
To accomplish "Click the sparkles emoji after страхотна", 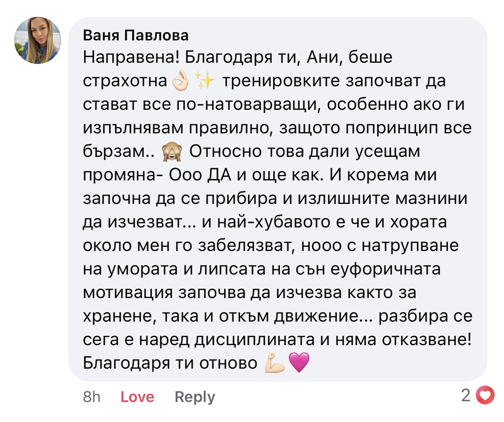I will point(205,80).
